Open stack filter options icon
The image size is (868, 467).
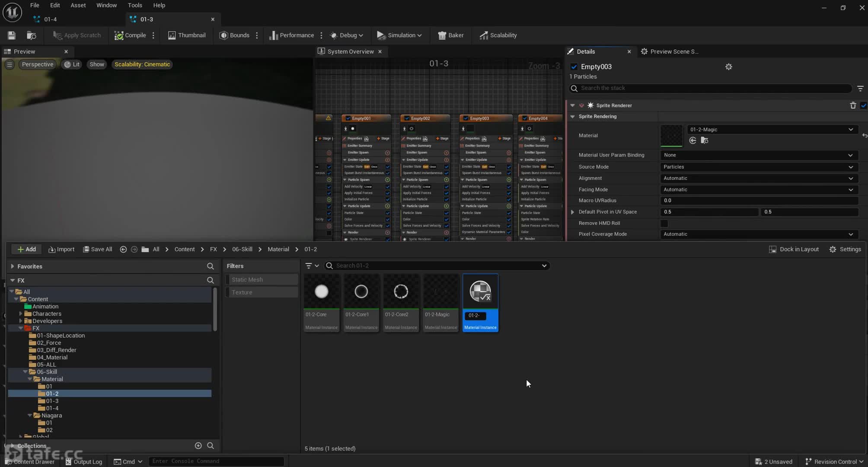point(860,88)
